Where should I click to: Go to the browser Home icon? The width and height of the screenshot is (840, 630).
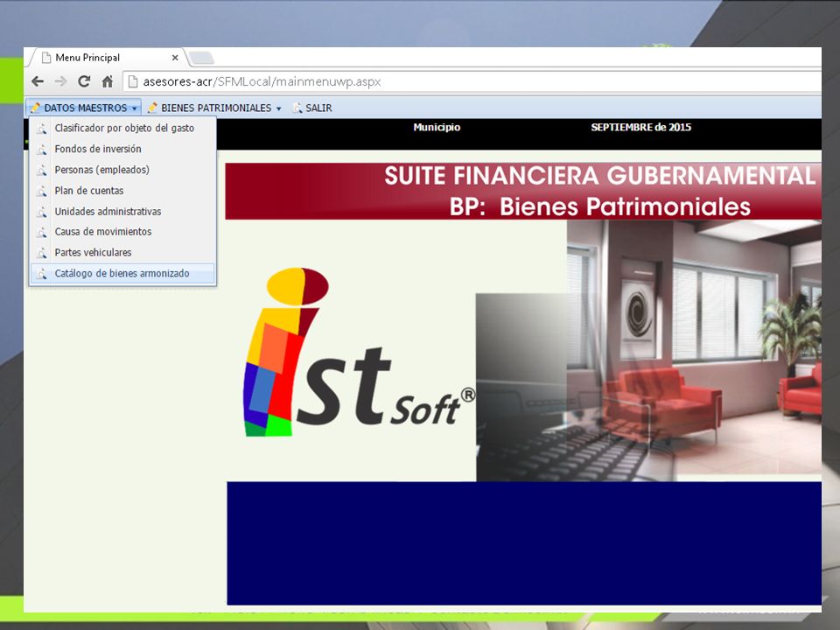tap(108, 81)
